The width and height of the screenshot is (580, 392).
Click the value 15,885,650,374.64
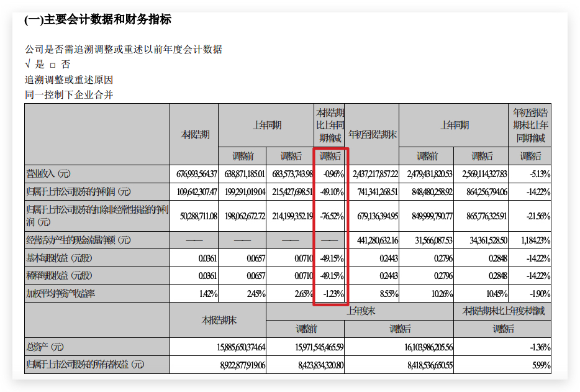click(241, 347)
